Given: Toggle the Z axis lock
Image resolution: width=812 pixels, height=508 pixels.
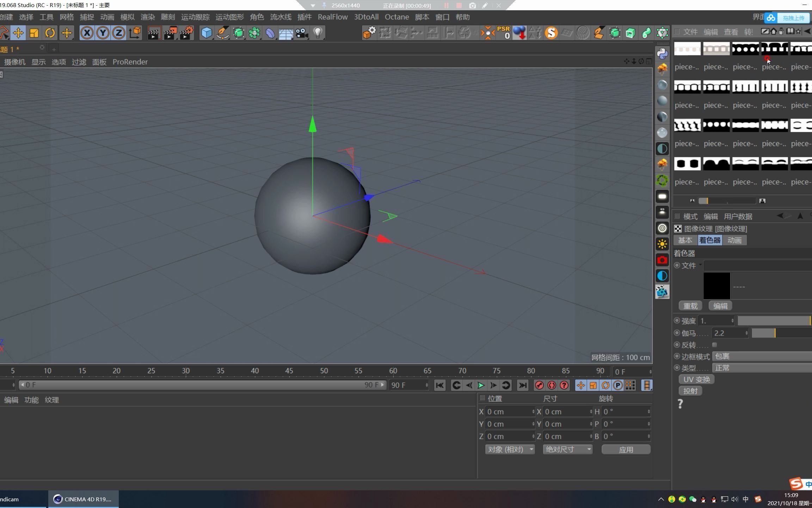Looking at the screenshot, I should [x=119, y=33].
